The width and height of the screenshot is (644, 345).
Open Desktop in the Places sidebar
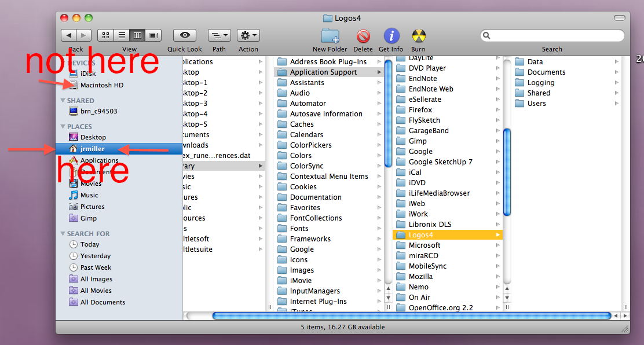[x=93, y=137]
